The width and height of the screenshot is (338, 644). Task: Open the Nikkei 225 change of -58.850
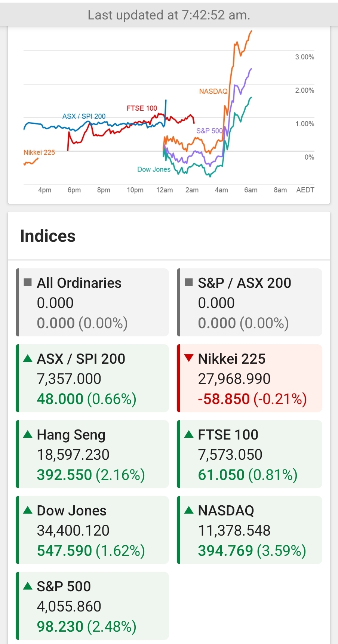[x=224, y=399]
